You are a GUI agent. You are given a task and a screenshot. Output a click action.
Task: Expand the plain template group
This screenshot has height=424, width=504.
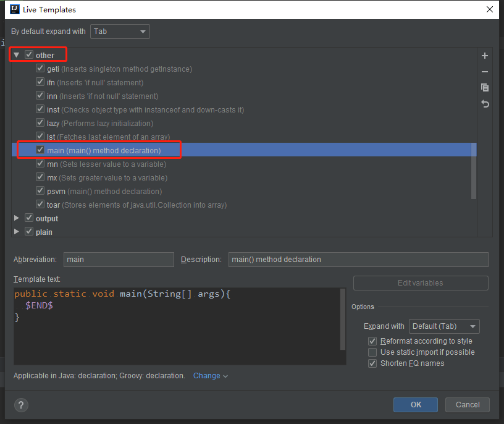click(17, 232)
